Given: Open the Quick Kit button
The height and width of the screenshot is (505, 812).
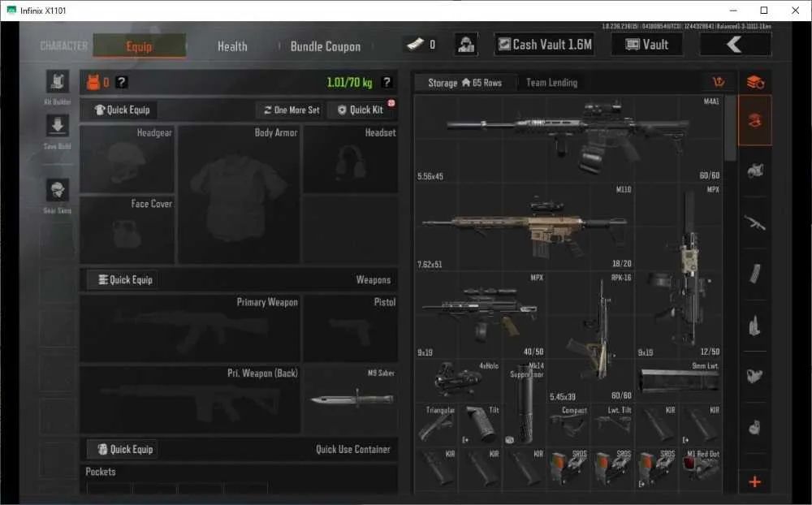Looking at the screenshot, I should tap(361, 110).
